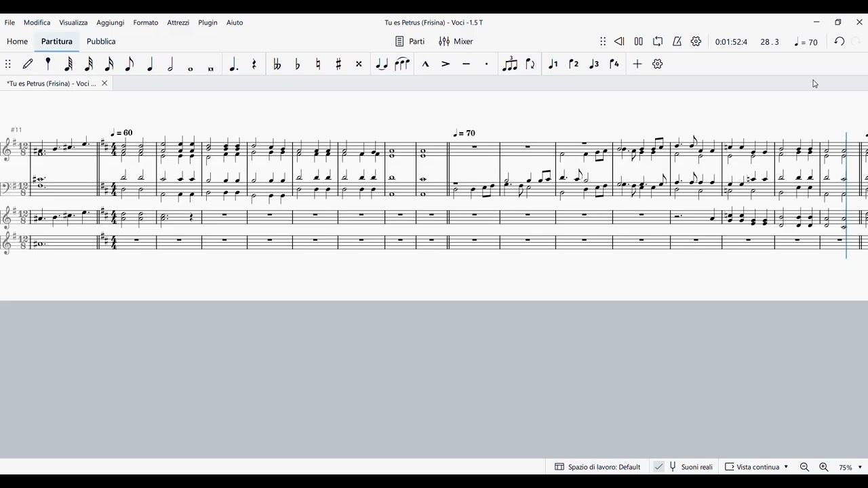This screenshot has width=868, height=488.
Task: Open the Attrezzi menu
Action: 178,22
